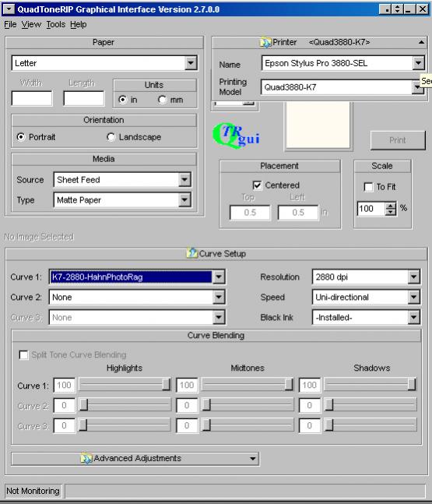Image resolution: width=432 pixels, height=504 pixels.
Task: Open the title bar system menu icon
Action: pos(9,9)
